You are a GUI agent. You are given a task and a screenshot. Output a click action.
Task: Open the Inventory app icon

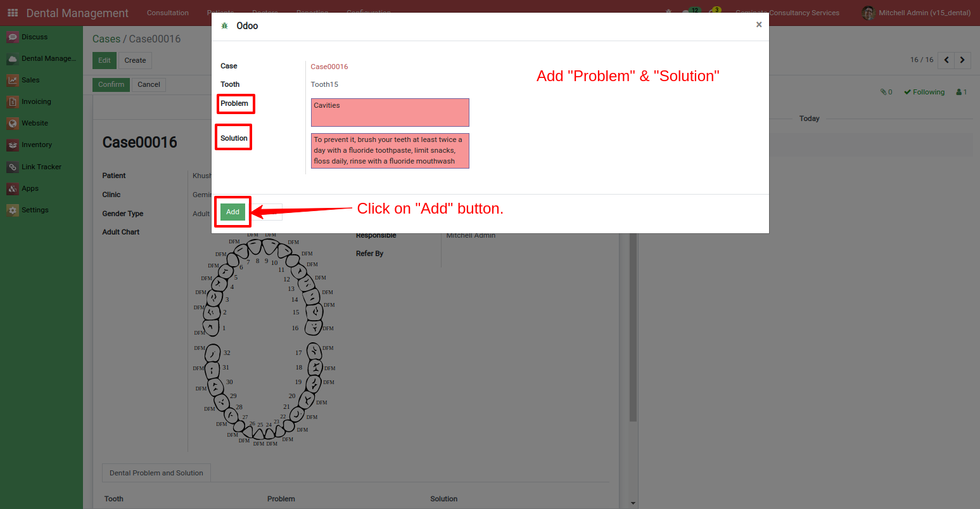tap(13, 145)
